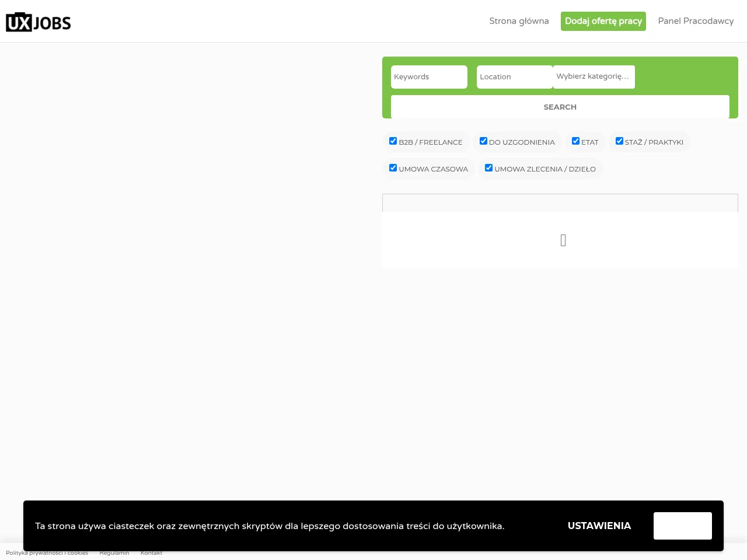Screen dimensions: 747x560
Task: Click the UX Jobs logo
Action: [39, 22]
